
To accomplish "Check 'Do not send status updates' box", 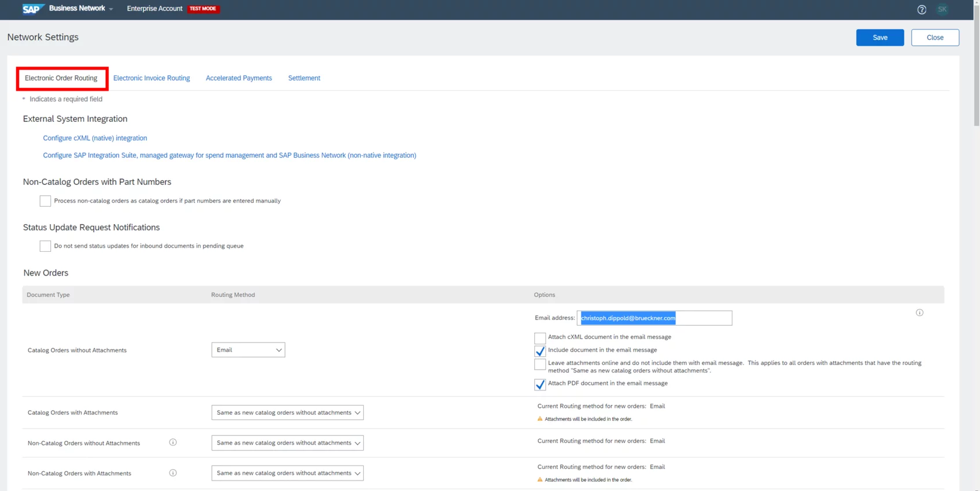I will (45, 246).
